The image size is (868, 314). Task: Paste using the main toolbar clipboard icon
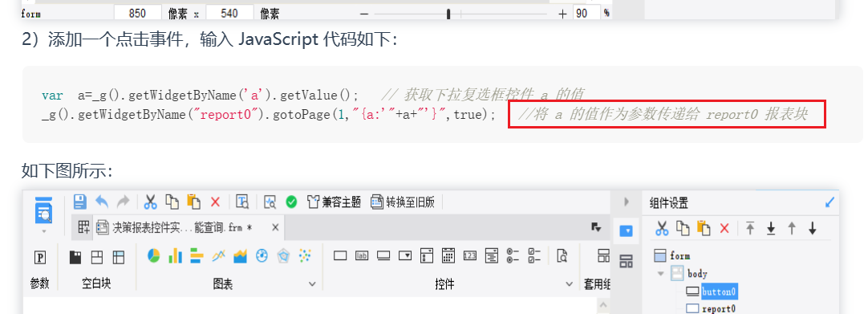(194, 202)
